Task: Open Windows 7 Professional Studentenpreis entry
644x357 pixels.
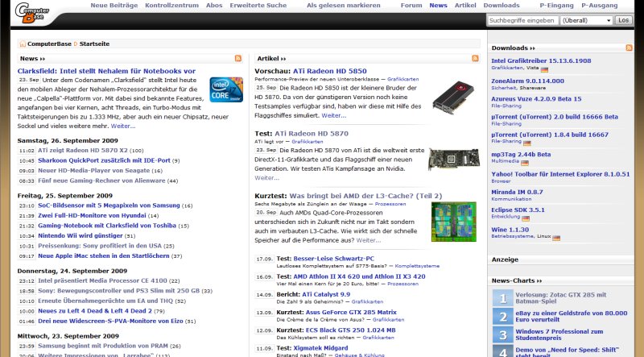Action: click(559, 334)
